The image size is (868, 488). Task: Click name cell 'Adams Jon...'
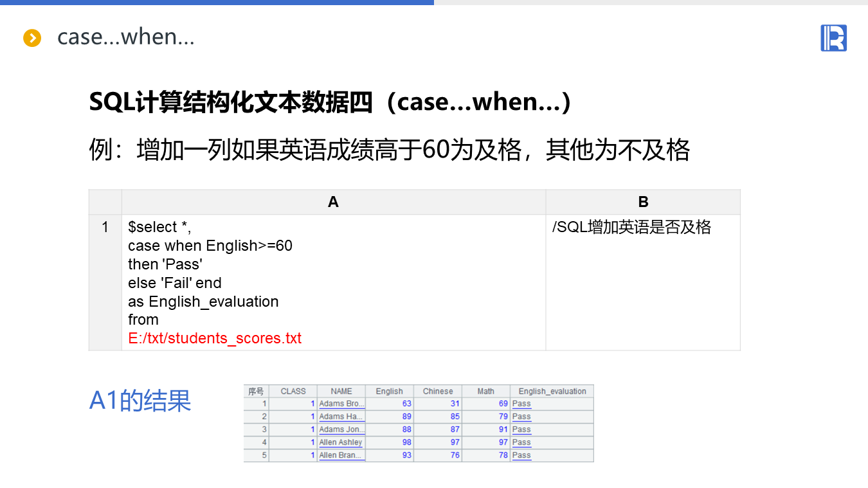(341, 429)
